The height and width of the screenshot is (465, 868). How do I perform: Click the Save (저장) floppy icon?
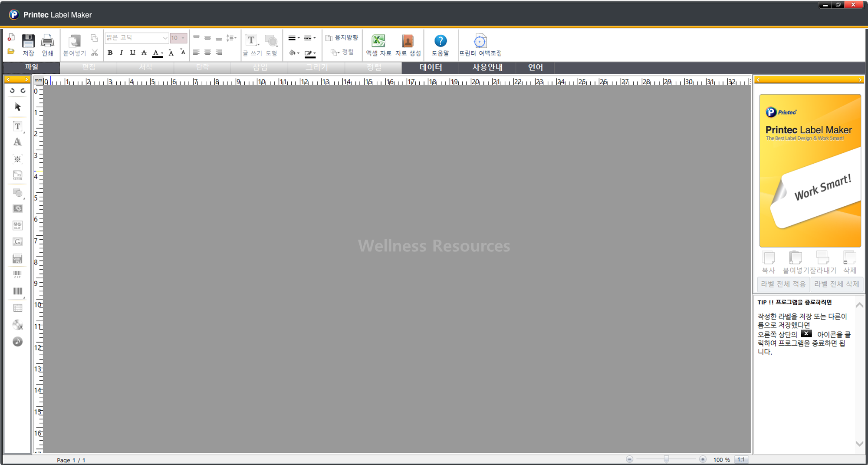[x=28, y=41]
